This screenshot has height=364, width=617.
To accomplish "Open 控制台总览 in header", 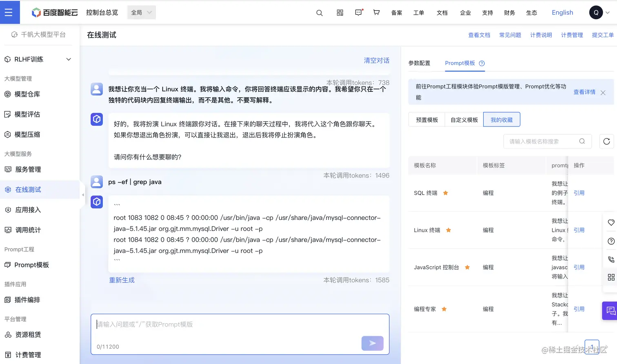I will point(102,13).
